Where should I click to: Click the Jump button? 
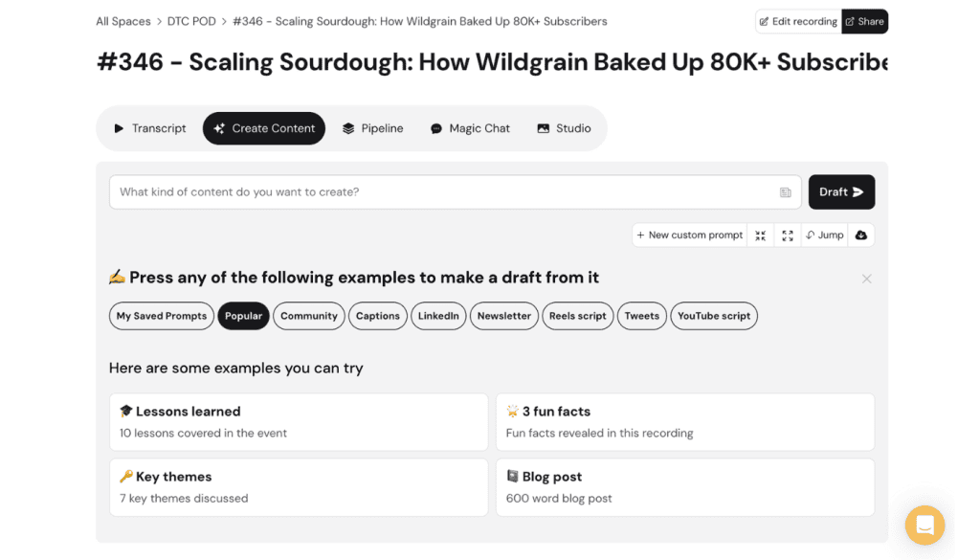tap(824, 235)
